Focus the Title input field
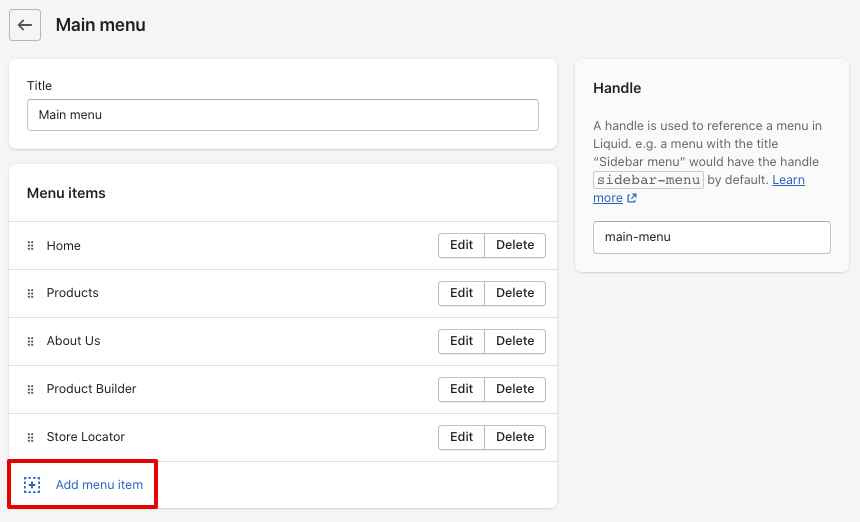This screenshot has height=522, width=860. (x=282, y=115)
